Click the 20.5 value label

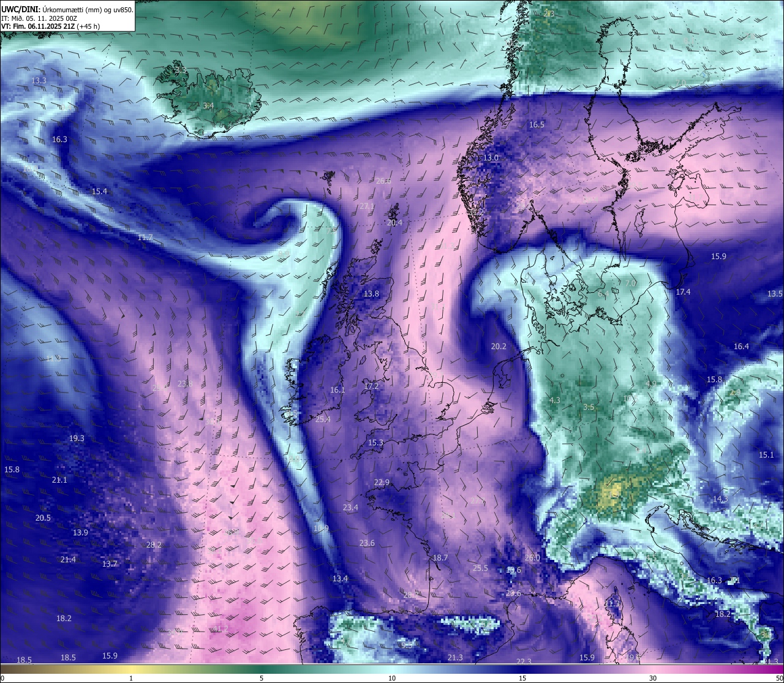click(x=43, y=518)
